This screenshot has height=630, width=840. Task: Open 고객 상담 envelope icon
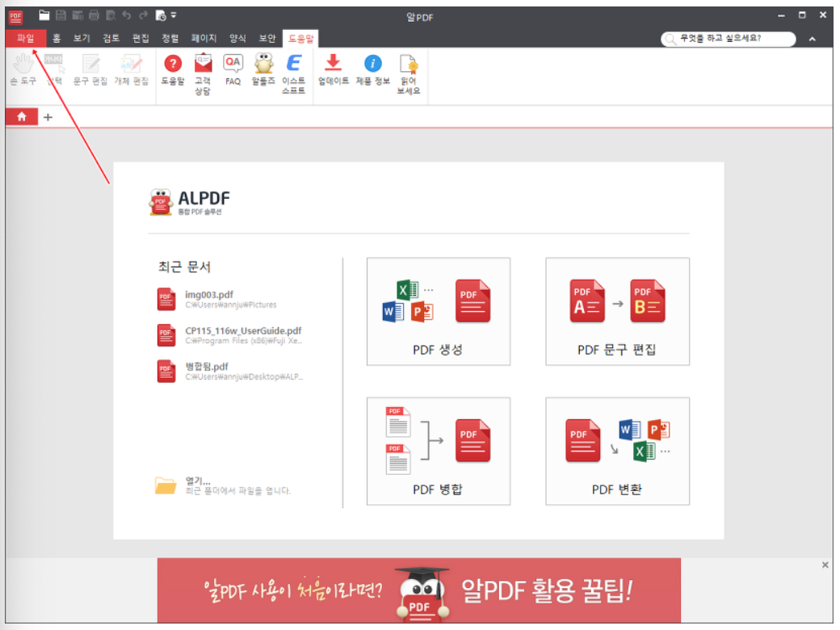click(203, 74)
